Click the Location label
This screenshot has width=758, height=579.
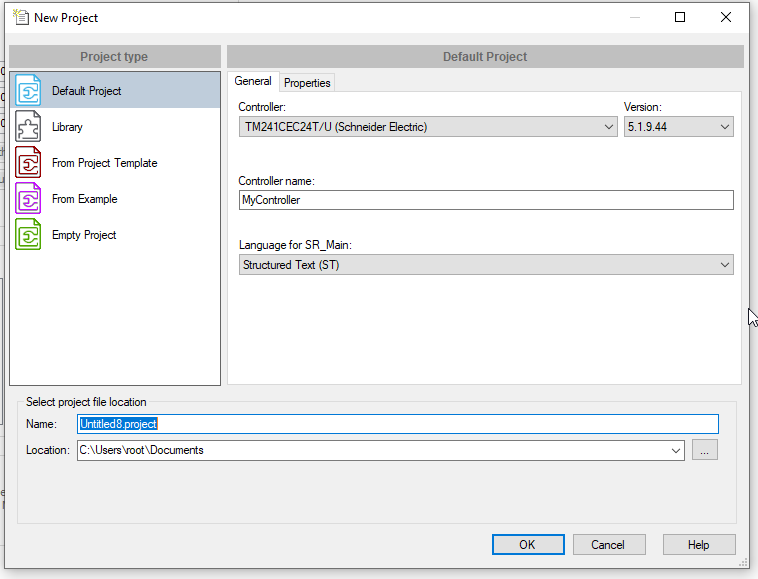[x=48, y=450]
